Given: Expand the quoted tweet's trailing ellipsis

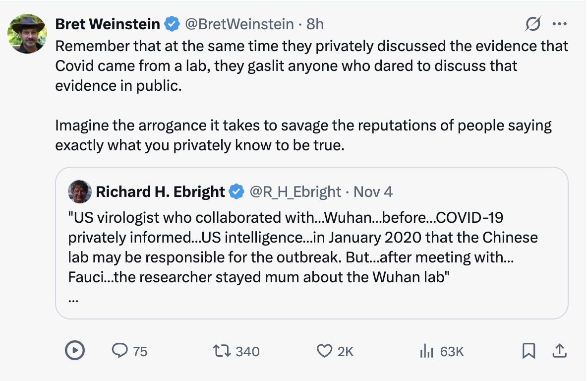Looking at the screenshot, I should pos(73,300).
